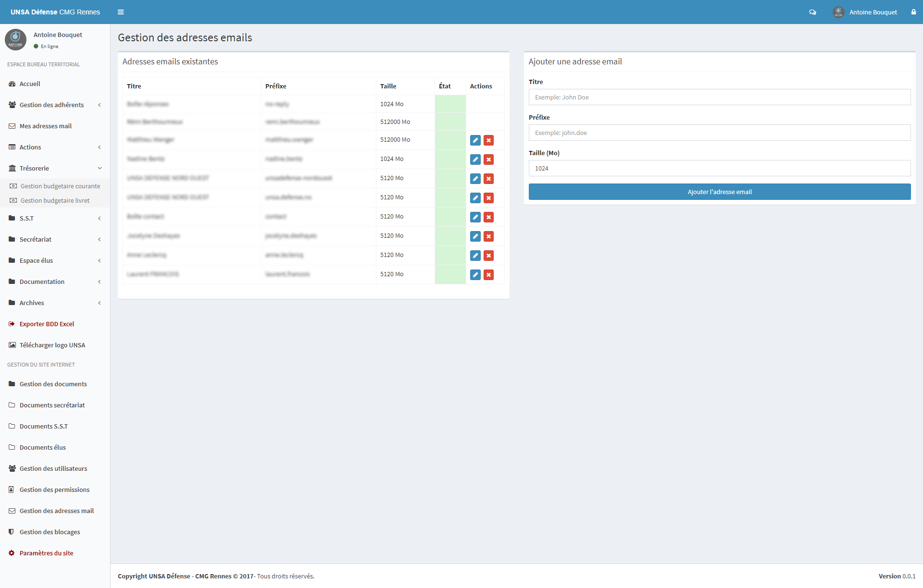Open Gestion des utilisateurs

55,468
